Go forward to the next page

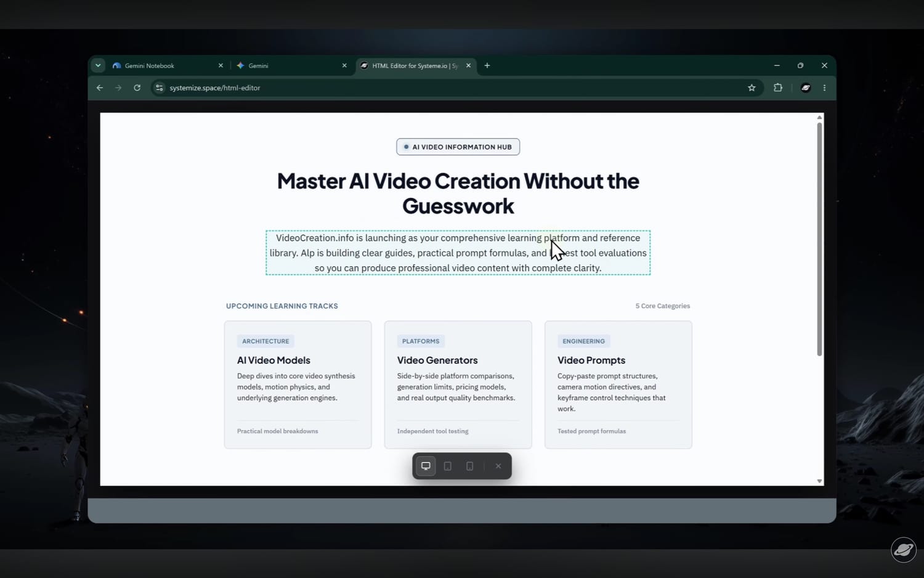118,88
